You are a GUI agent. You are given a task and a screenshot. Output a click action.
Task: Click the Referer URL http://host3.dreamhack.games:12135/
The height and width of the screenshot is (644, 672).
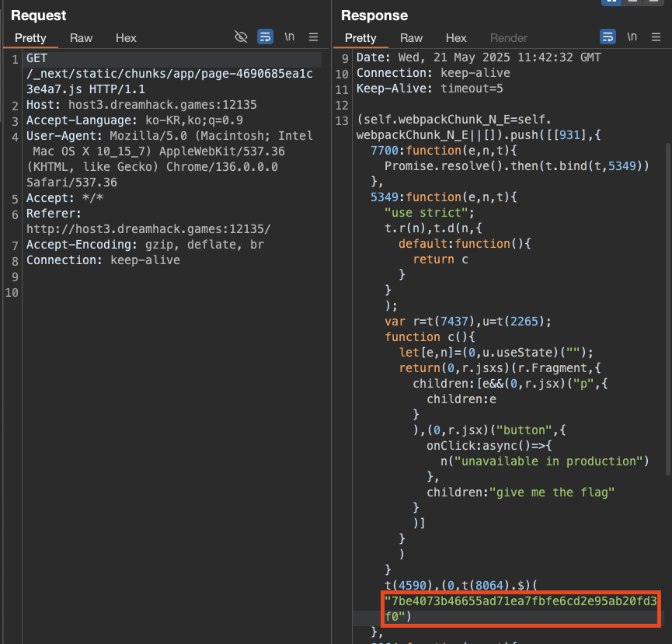click(148, 229)
